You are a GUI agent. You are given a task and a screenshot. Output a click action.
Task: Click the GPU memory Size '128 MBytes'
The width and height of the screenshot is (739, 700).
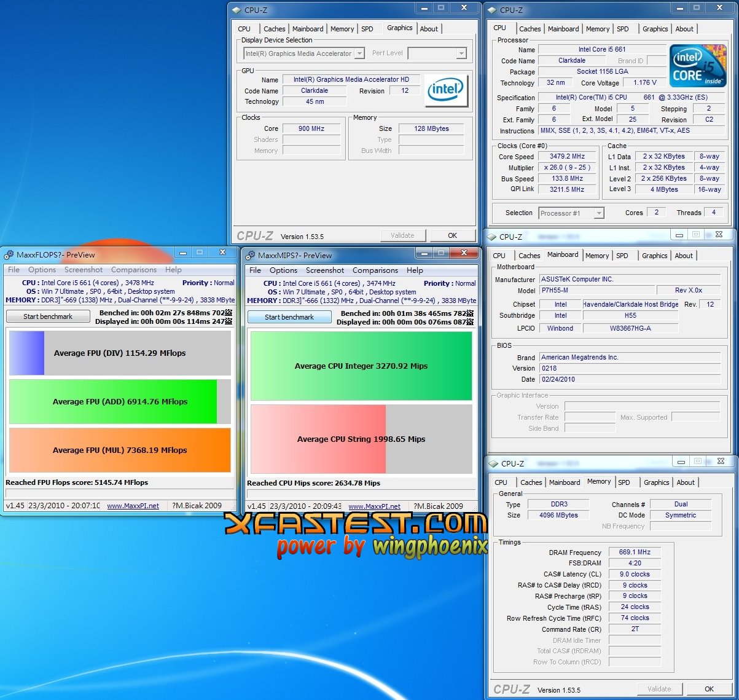[431, 128]
